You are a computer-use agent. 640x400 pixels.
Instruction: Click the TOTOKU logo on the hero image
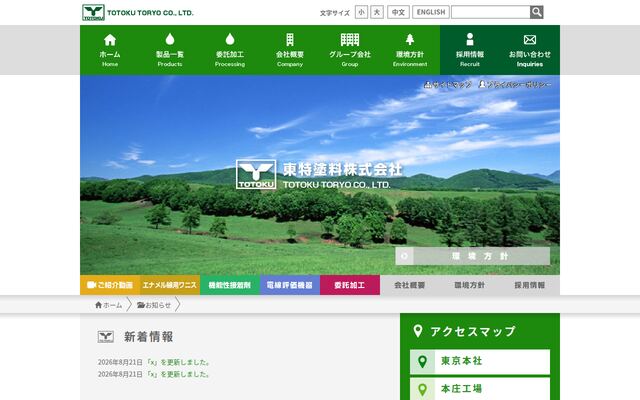pos(256,174)
